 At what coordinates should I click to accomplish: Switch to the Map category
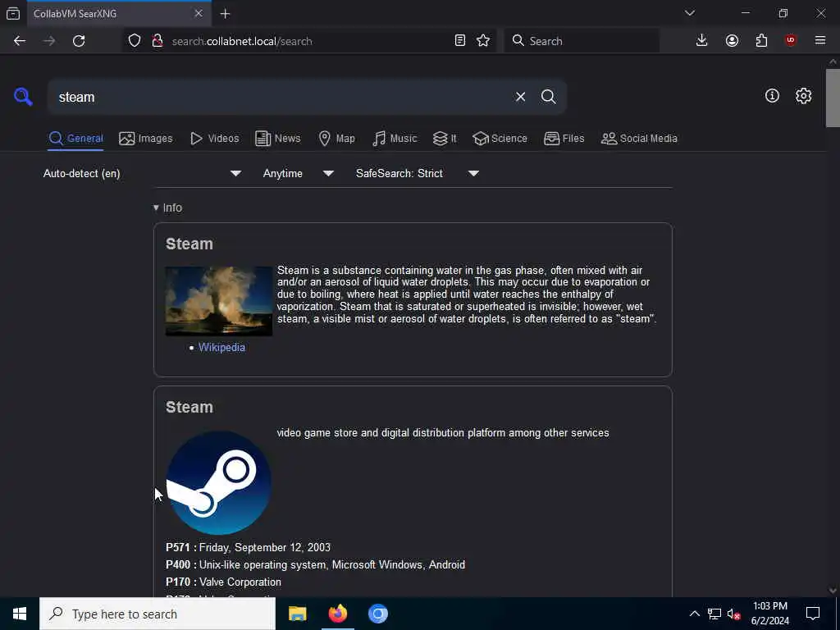pyautogui.click(x=336, y=139)
